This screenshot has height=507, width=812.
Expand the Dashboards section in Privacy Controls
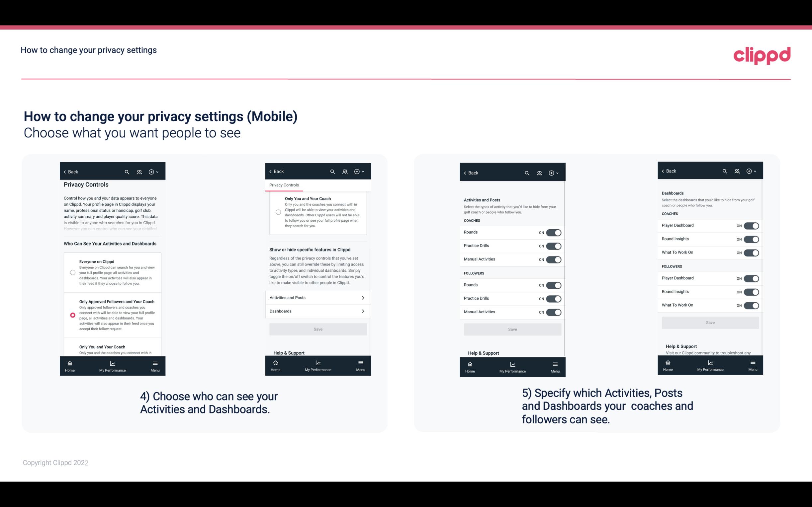coord(317,311)
